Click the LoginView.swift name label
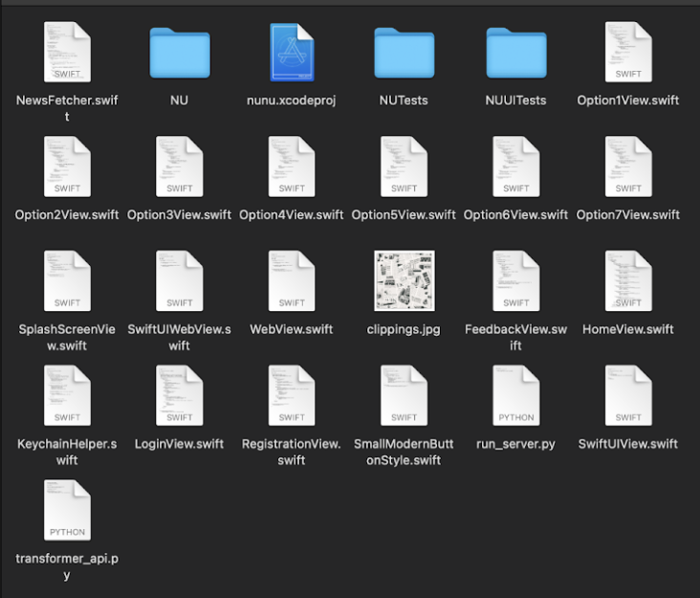The height and width of the screenshot is (598, 700). click(x=180, y=444)
